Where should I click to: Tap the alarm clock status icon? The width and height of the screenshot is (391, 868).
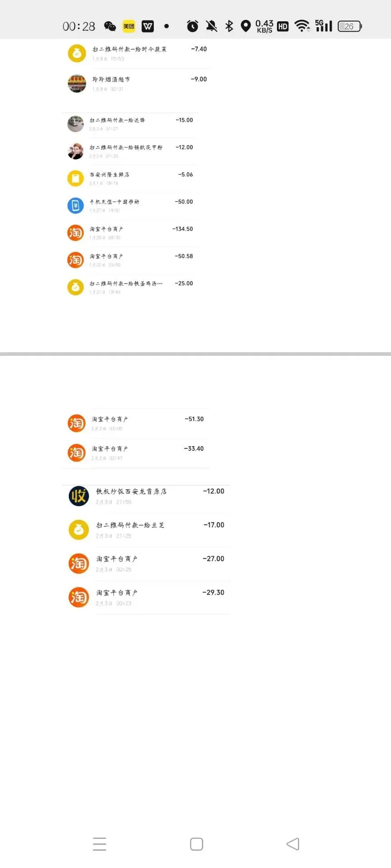coord(192,26)
